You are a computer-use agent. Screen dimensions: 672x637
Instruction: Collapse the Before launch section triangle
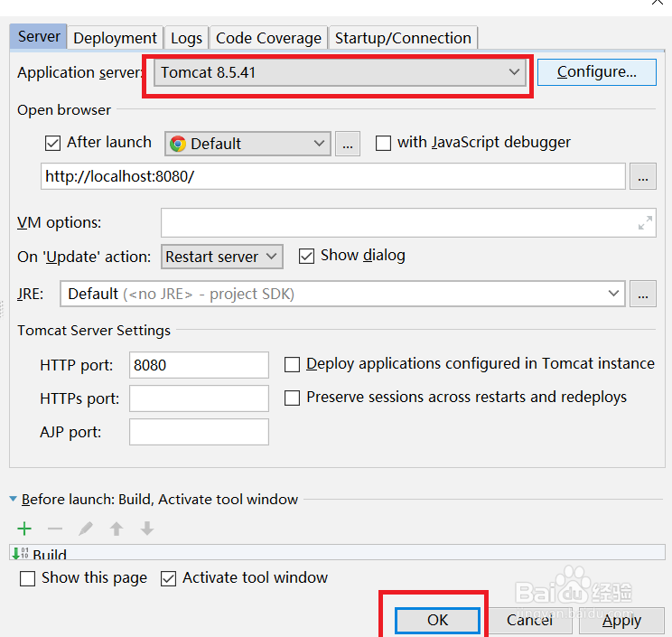click(13, 499)
